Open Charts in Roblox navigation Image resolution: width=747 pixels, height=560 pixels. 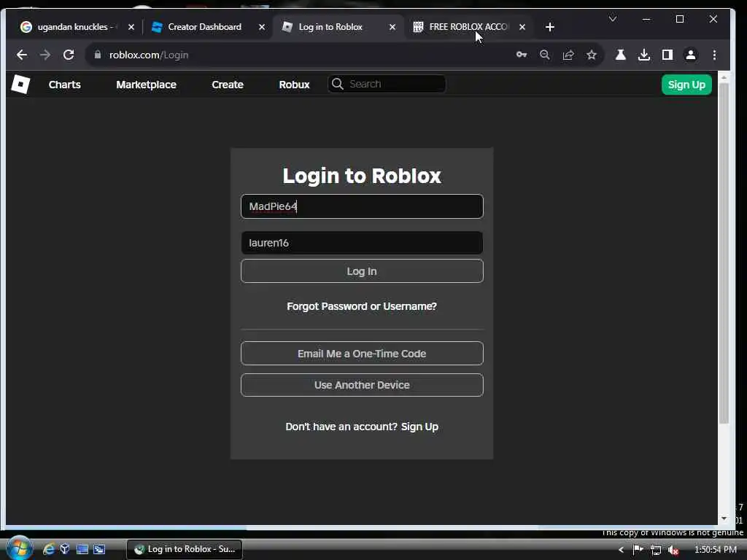65,85
